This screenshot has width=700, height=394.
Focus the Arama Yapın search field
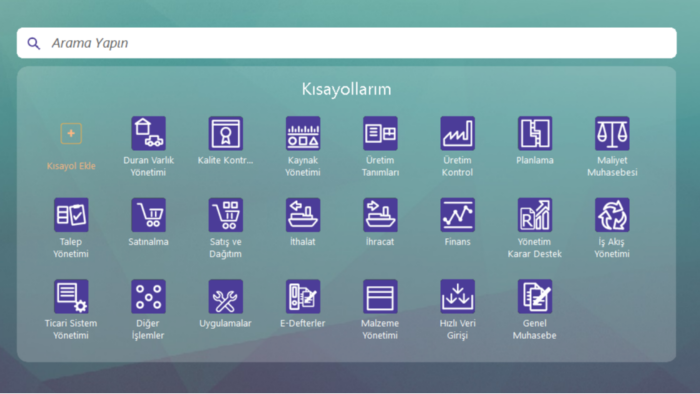(346, 43)
